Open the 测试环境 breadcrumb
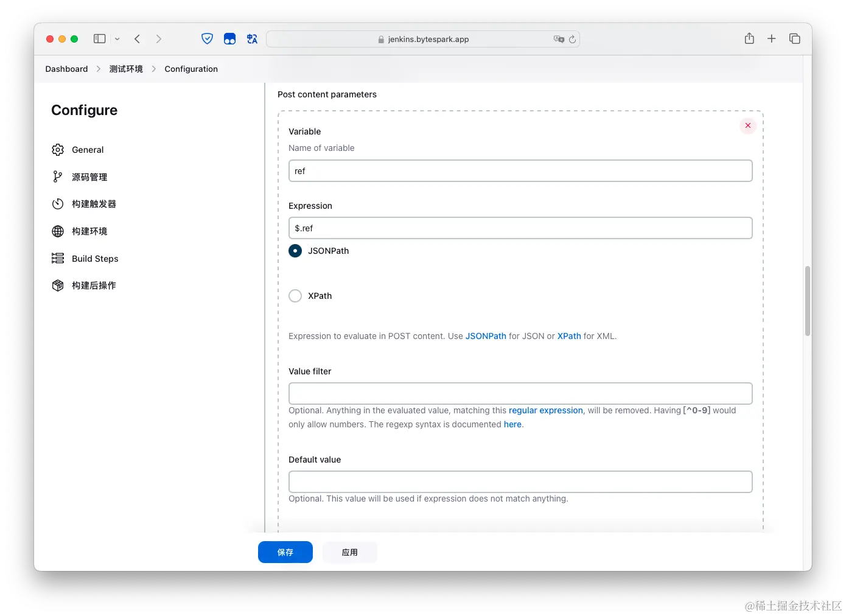 click(x=126, y=69)
